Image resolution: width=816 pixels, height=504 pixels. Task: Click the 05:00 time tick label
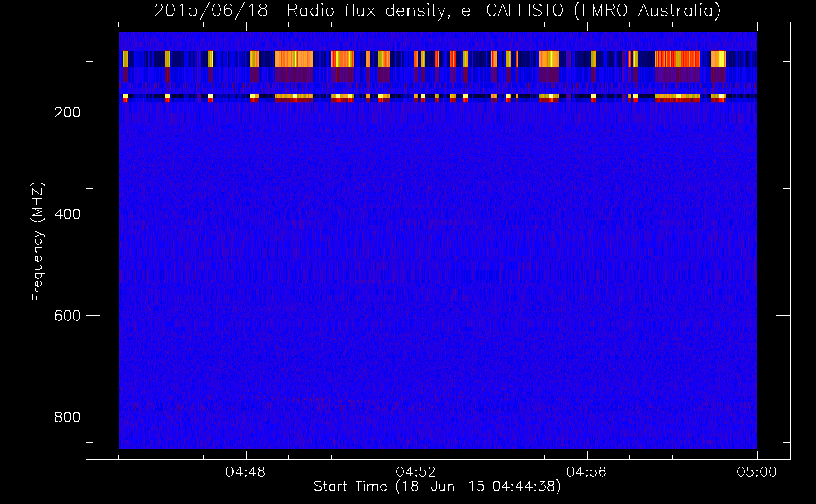pyautogui.click(x=757, y=472)
